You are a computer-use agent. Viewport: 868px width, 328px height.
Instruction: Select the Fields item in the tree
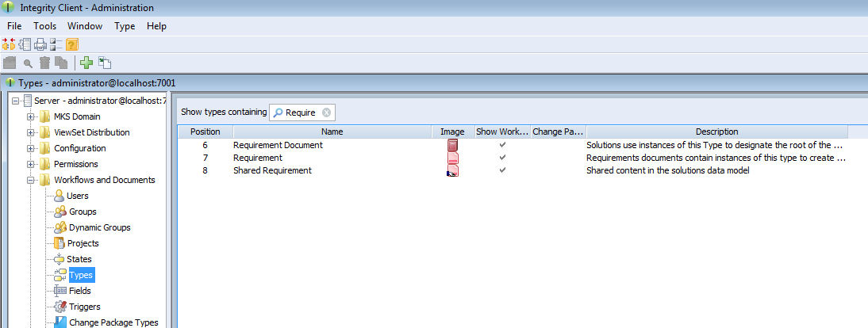click(79, 291)
